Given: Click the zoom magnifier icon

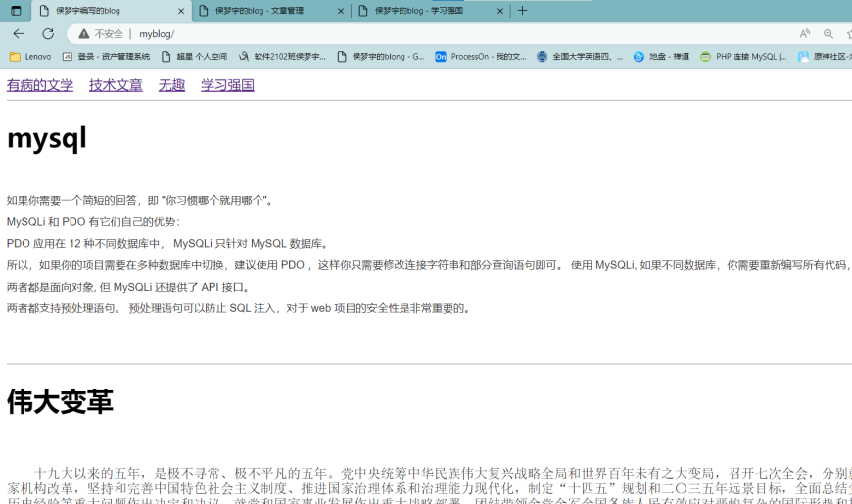Looking at the screenshot, I should click(828, 33).
